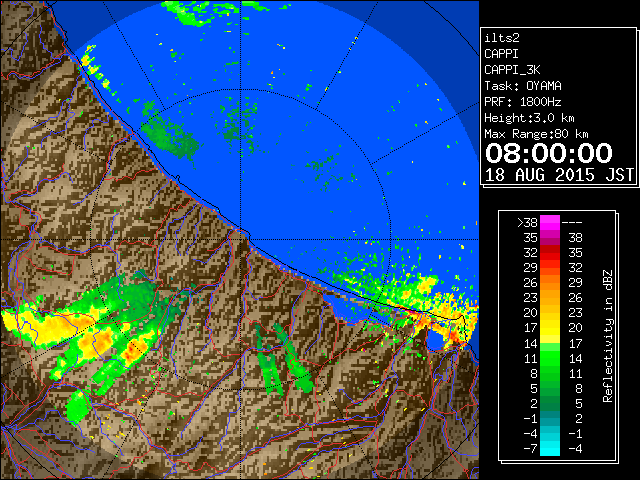640x480 pixels.
Task: Click the '>38' legend value label
Action: pos(527,223)
